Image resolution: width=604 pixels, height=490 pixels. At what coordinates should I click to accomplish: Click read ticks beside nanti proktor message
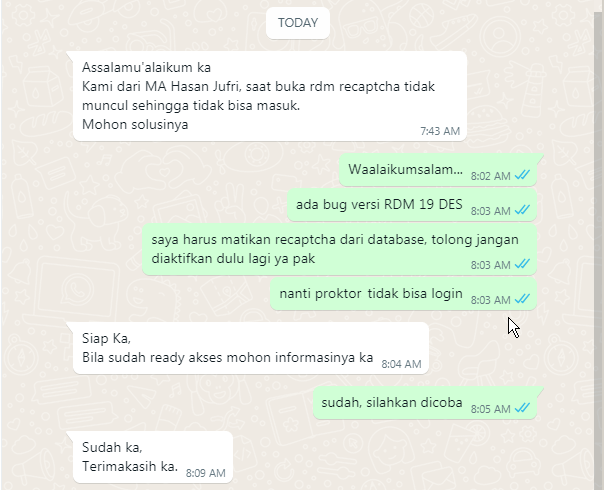pyautogui.click(x=522, y=299)
